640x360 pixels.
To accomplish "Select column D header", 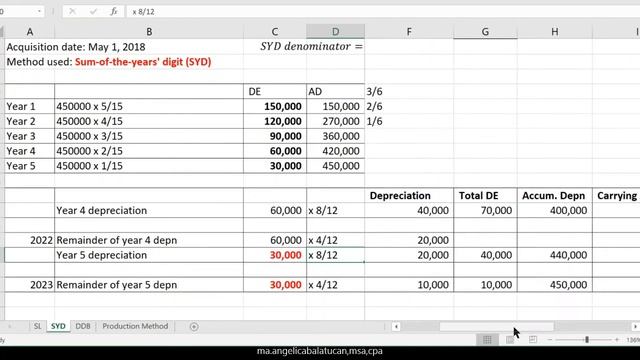I will point(336,31).
